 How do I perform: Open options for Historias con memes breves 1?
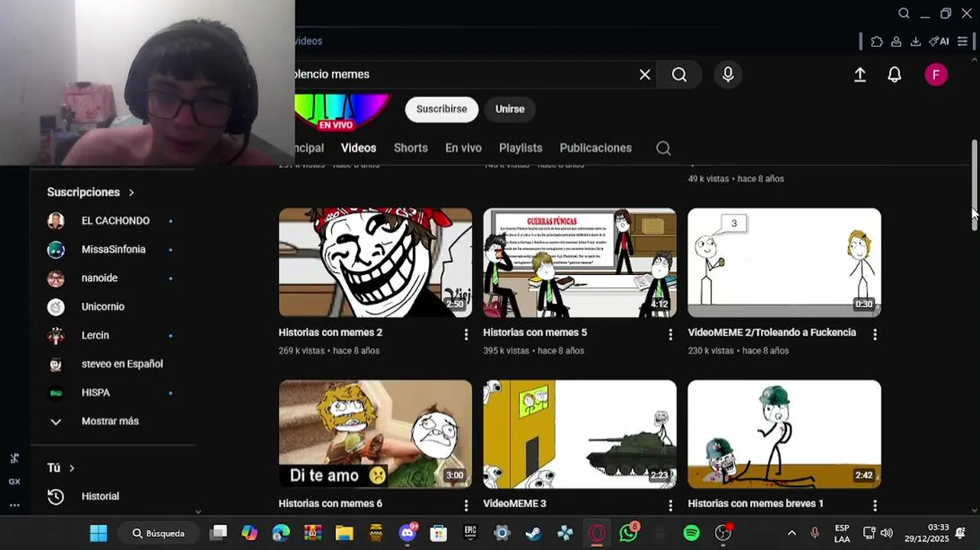(x=875, y=506)
